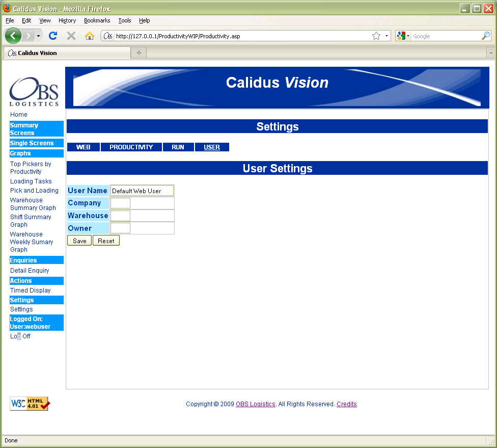The height and width of the screenshot is (448, 497).
Task: Open the Detail Enquiry link
Action: point(30,270)
